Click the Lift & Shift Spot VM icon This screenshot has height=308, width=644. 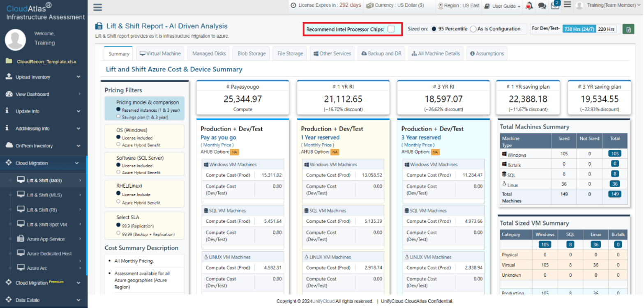coord(21,224)
